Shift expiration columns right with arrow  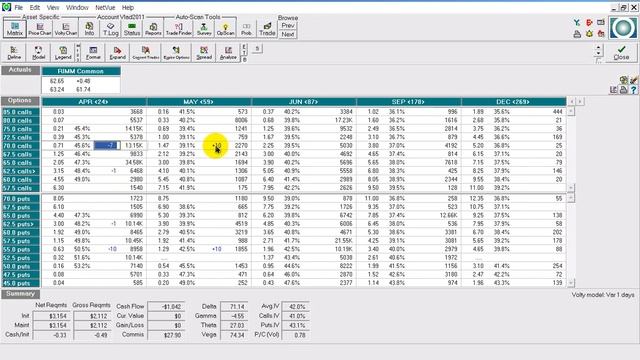pyautogui.click(x=580, y=101)
